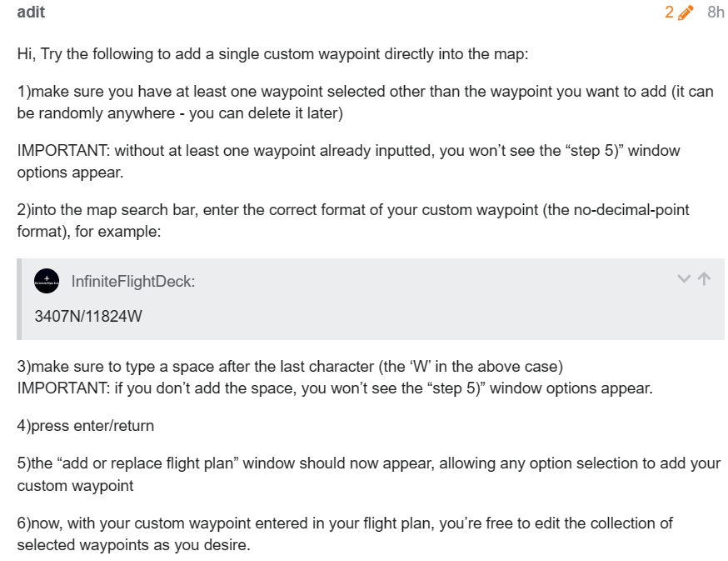
Task: Click the InfiniteFlightDeck round avatar
Action: click(47, 281)
